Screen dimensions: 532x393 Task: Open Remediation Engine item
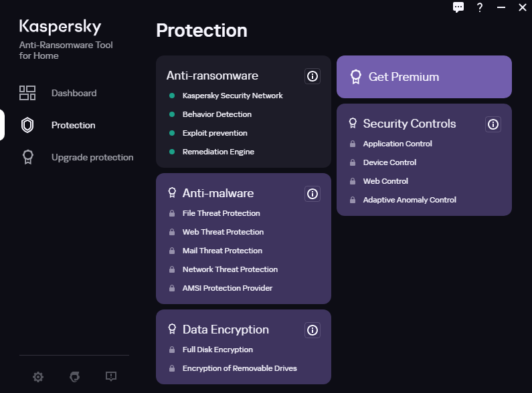(218, 152)
